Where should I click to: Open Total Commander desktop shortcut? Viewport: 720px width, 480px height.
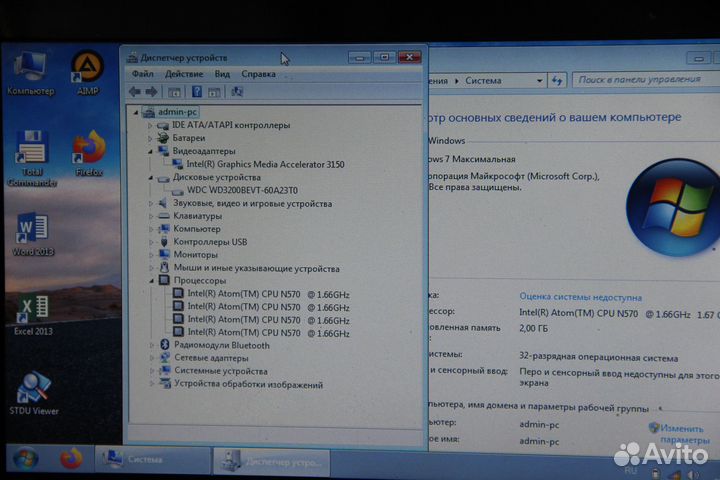[x=31, y=158]
